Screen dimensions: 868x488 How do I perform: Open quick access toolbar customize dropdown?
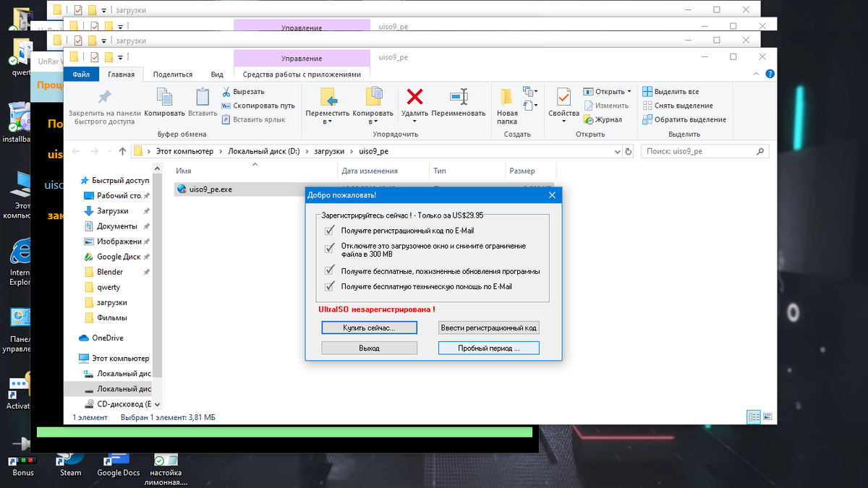click(x=122, y=58)
